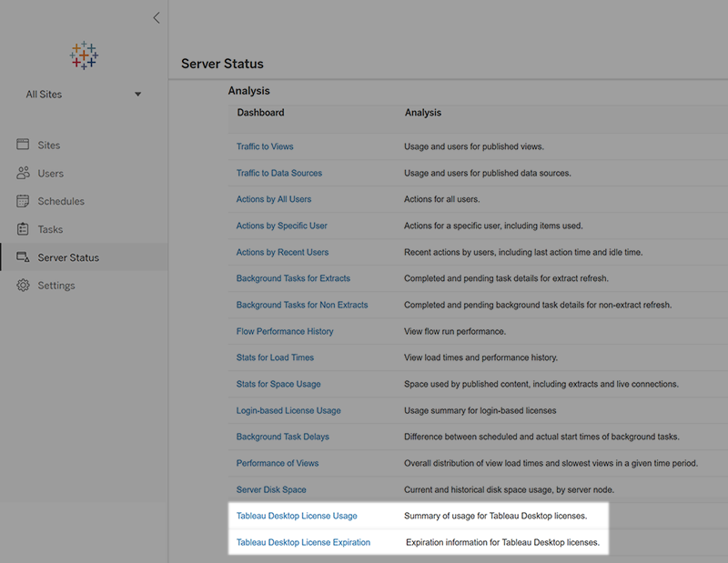Open Background Tasks for Extracts link

point(293,278)
